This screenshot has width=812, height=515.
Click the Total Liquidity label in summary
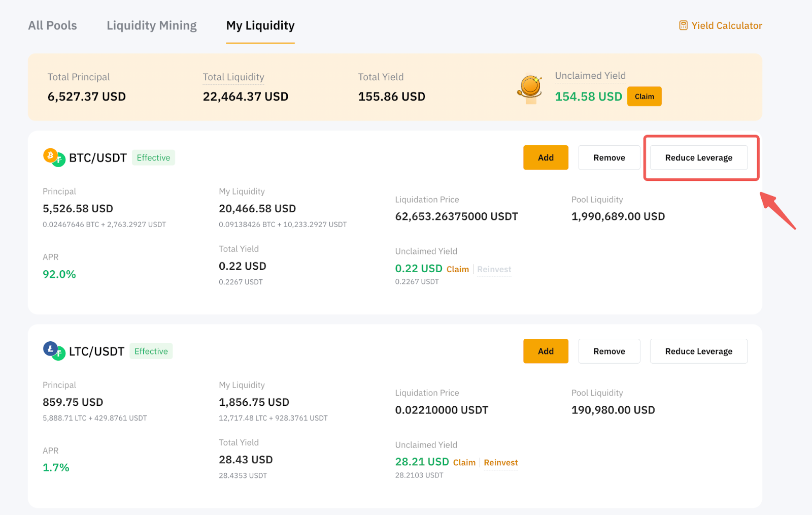pos(233,77)
